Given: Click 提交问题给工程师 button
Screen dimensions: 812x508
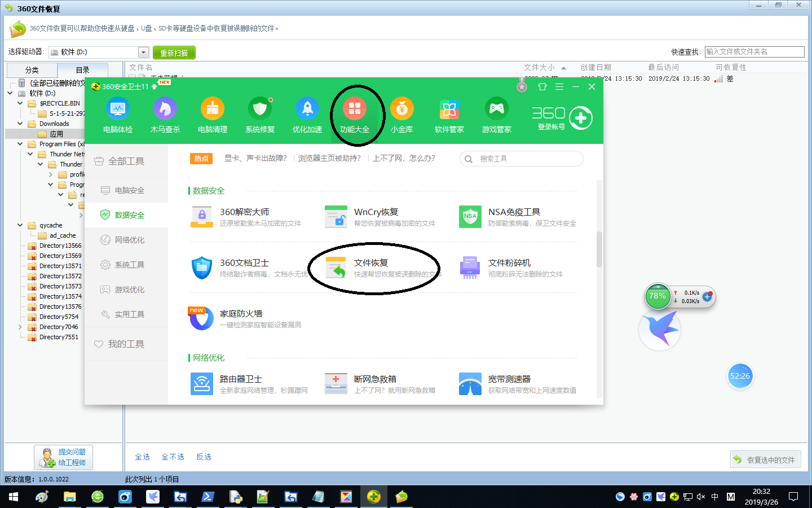Looking at the screenshot, I should coord(63,457).
